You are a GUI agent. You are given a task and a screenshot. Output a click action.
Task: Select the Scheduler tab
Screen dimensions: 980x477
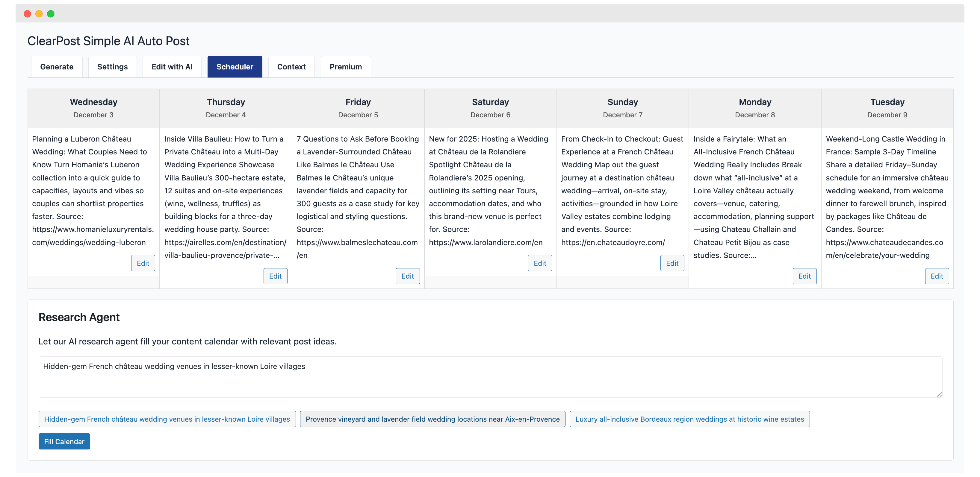pyautogui.click(x=234, y=66)
